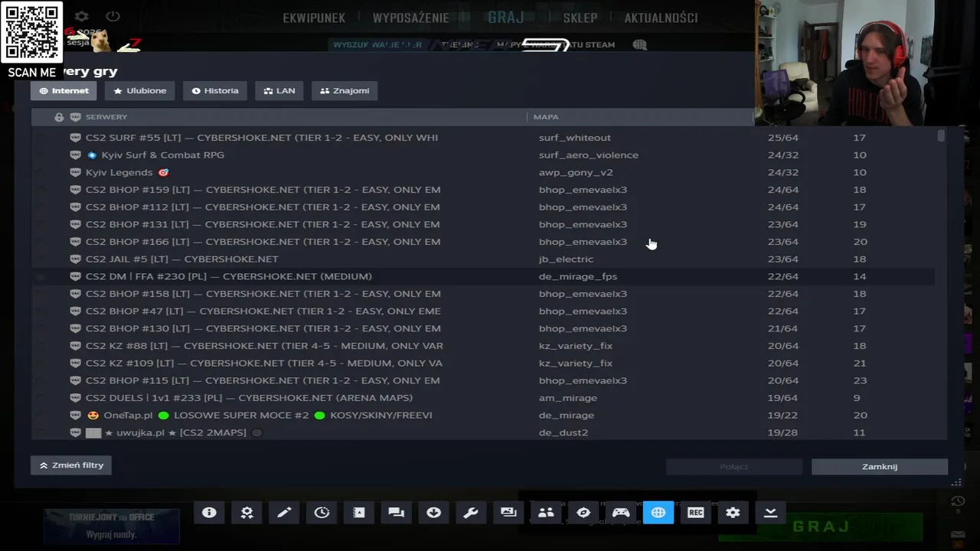Select the CS2 DM | FFA #230 server
Screen dimensions: 980x551
tap(482, 276)
